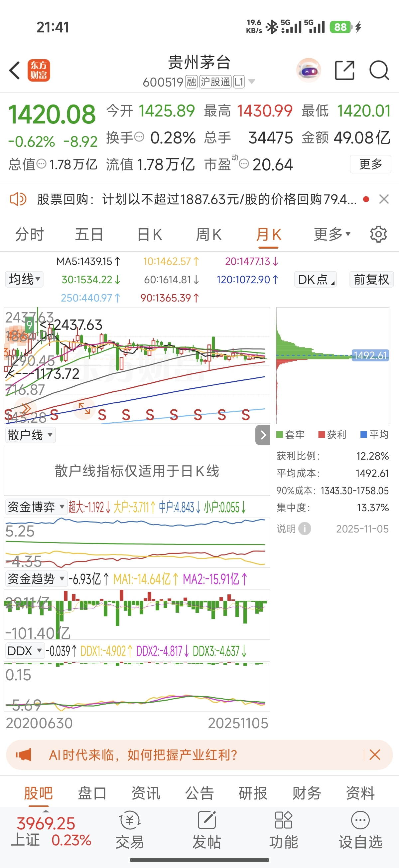The height and width of the screenshot is (868, 399).
Task: Tap the 设自选 ellipsis icon
Action: (360, 820)
